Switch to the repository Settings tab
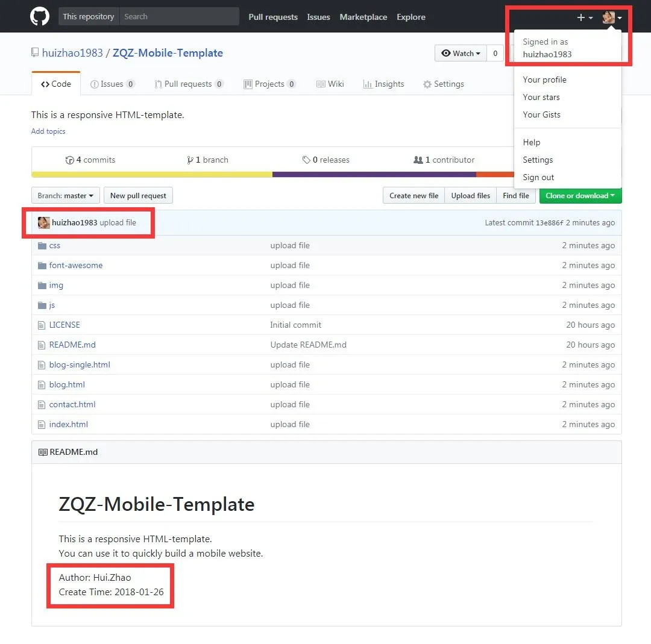651x644 pixels. point(444,84)
